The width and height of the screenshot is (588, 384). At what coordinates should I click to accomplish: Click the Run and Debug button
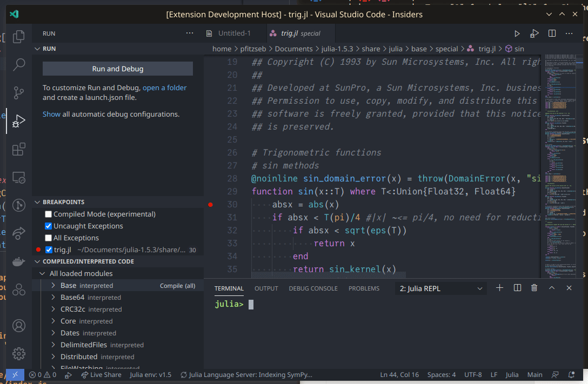pos(118,69)
